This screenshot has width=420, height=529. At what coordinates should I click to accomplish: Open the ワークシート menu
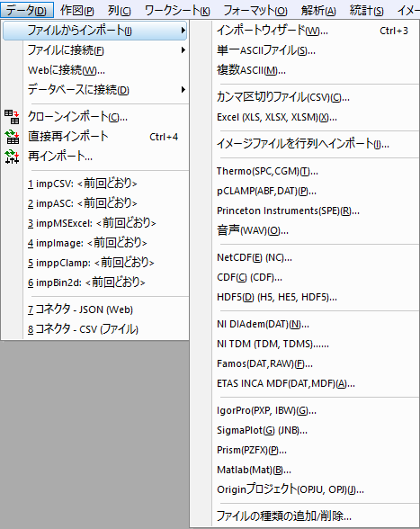(177, 11)
